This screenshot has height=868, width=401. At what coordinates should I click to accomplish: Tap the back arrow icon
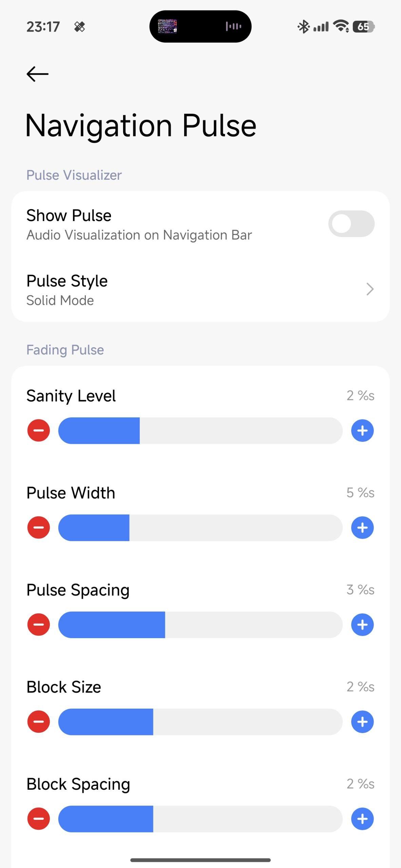click(37, 74)
